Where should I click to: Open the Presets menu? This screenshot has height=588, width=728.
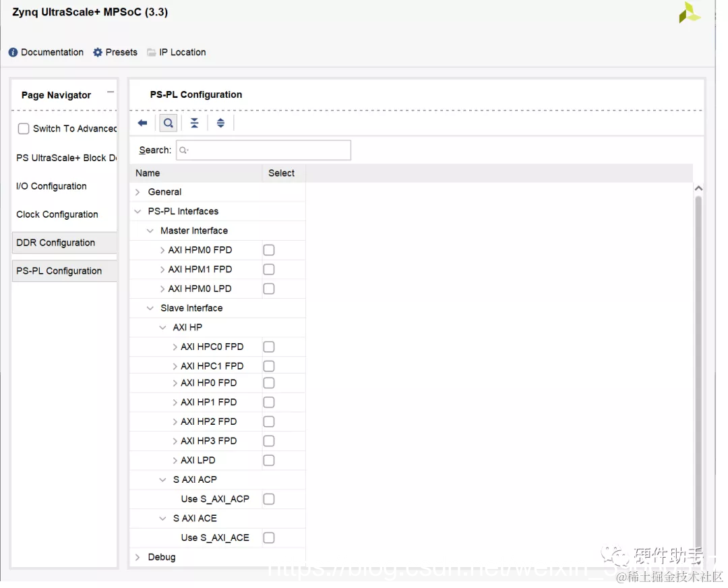click(x=115, y=52)
